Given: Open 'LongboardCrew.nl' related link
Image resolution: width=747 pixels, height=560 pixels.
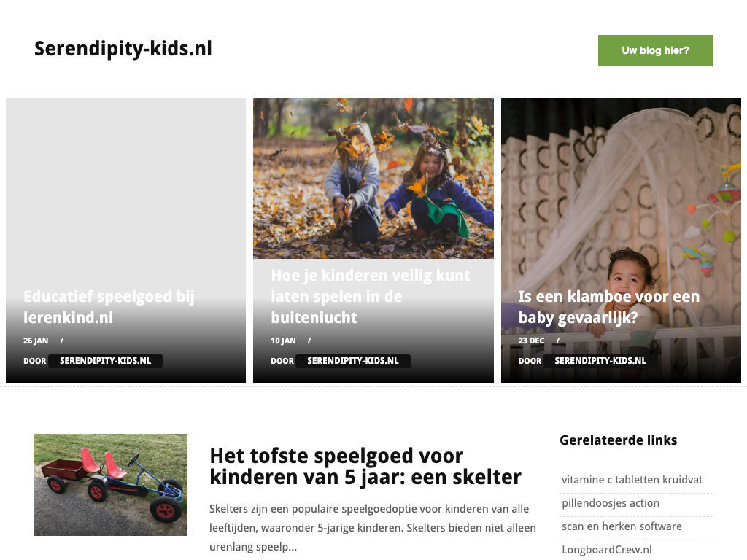Looking at the screenshot, I should point(607,550).
